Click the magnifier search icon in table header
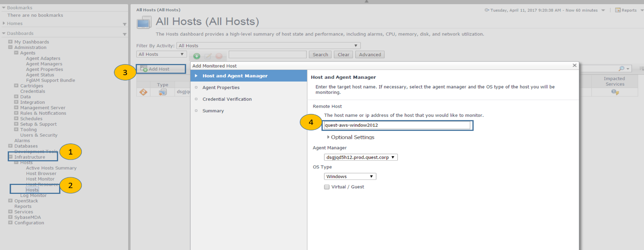Image resolution: width=644 pixels, height=250 pixels. 621,69
